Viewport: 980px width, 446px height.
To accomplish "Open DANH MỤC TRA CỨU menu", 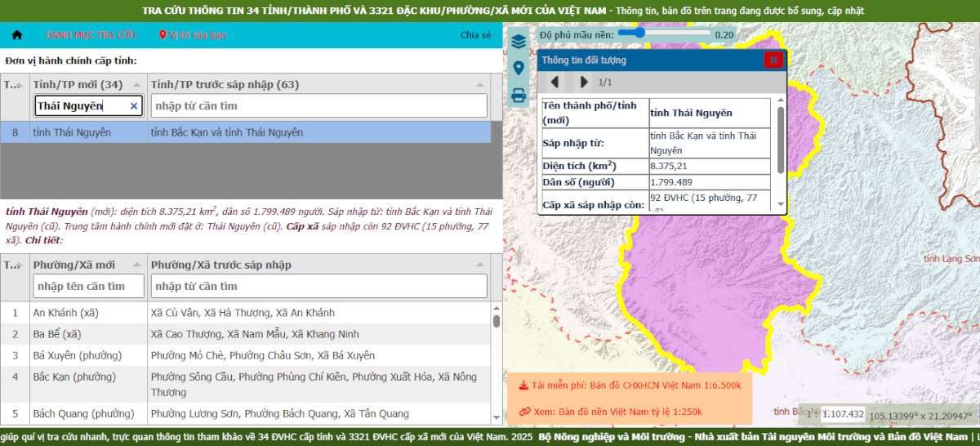I will click(91, 35).
